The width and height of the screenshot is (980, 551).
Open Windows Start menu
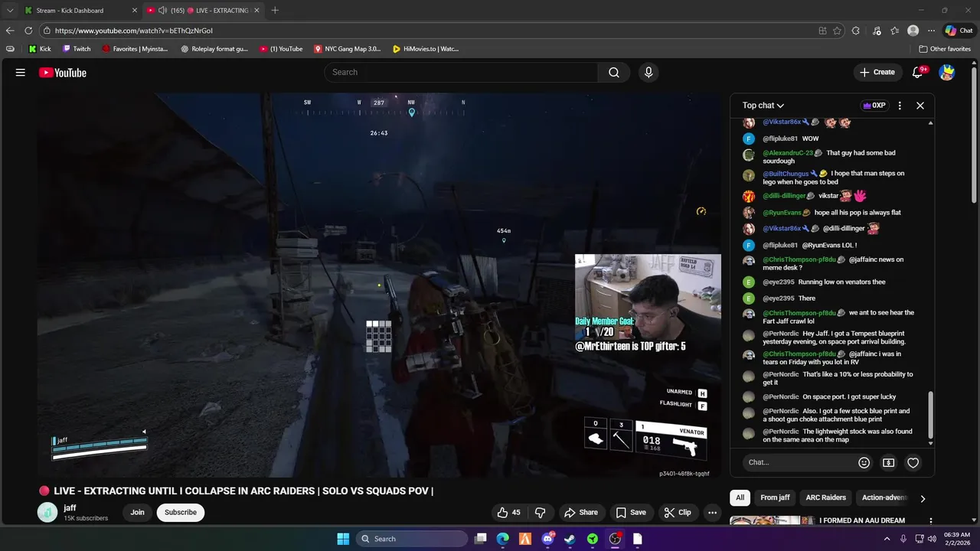point(343,539)
